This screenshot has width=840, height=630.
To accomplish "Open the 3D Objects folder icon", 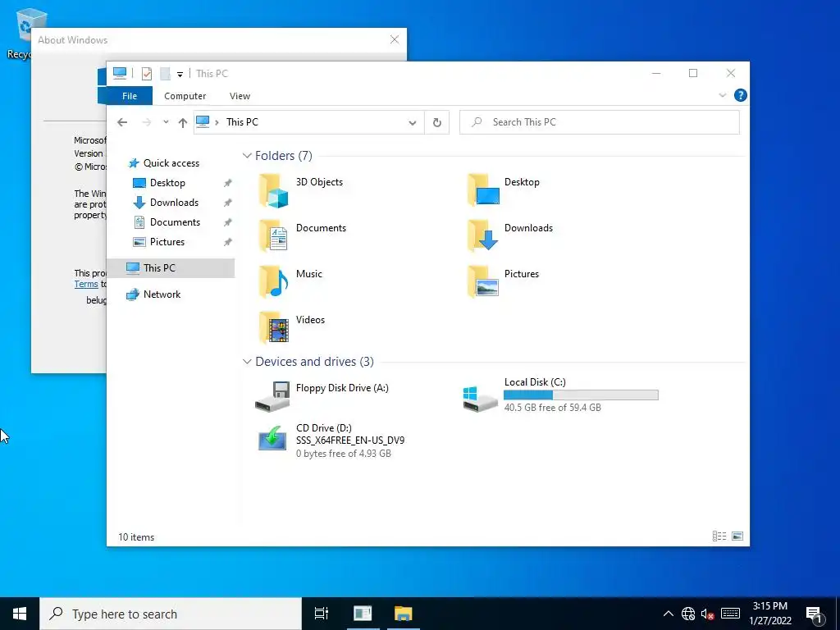I will coord(274,190).
